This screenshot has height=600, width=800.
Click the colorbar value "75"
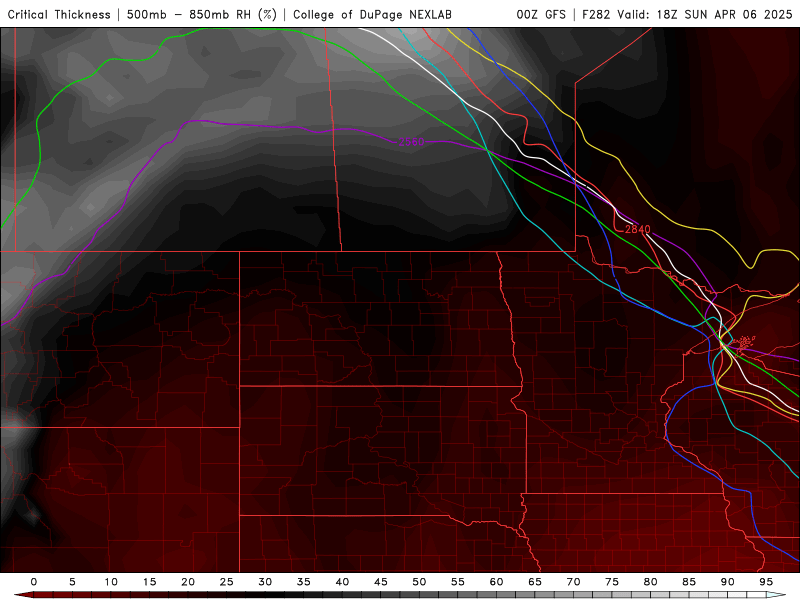pos(612,582)
